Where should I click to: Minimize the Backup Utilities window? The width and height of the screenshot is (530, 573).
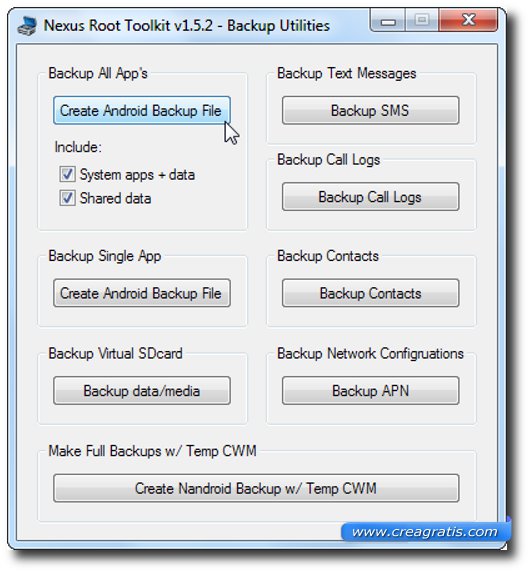coord(388,21)
